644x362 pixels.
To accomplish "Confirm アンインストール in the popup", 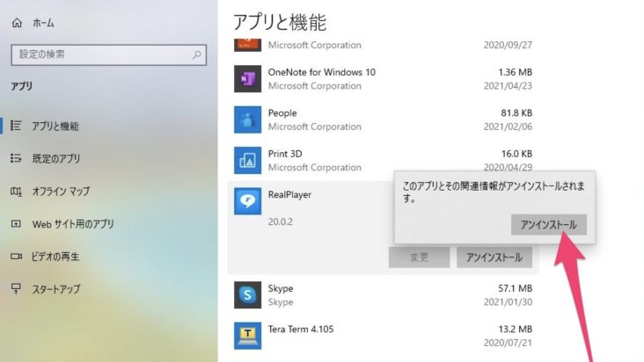I will point(549,225).
